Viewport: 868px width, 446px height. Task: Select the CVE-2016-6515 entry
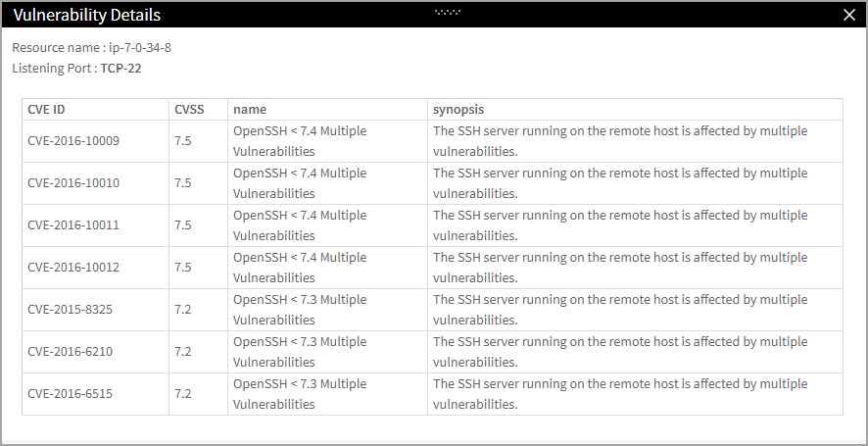coord(70,393)
